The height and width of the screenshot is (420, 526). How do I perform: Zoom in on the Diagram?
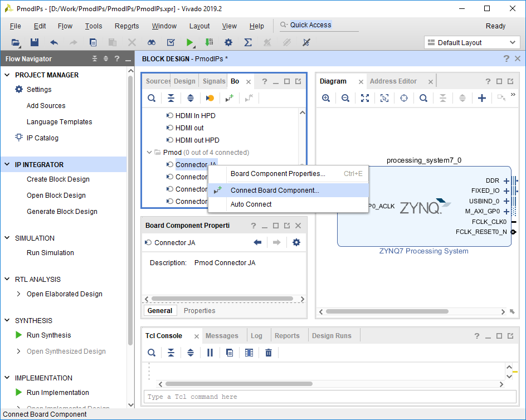326,98
